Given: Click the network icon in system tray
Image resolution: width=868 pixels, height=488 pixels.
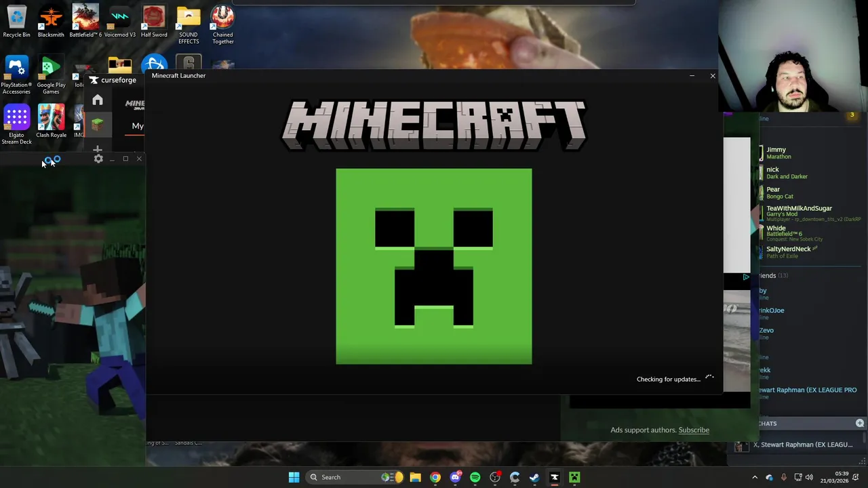Looking at the screenshot, I should 798,477.
